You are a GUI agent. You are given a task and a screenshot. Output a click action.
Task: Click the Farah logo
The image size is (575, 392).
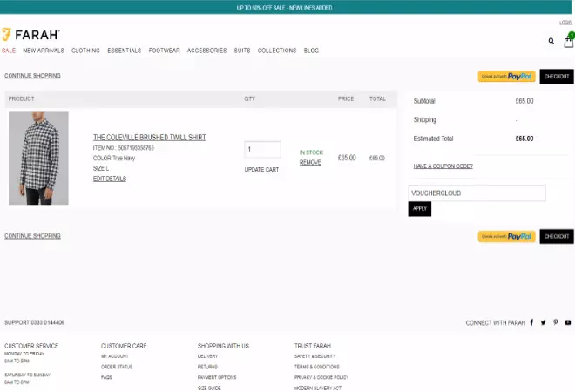[x=30, y=35]
